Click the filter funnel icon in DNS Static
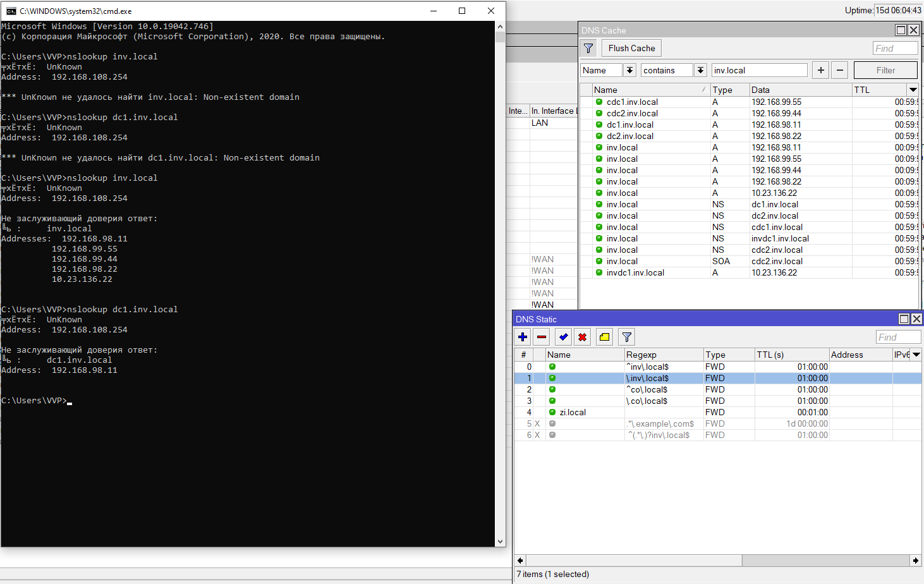Image resolution: width=924 pixels, height=584 pixels. [627, 337]
